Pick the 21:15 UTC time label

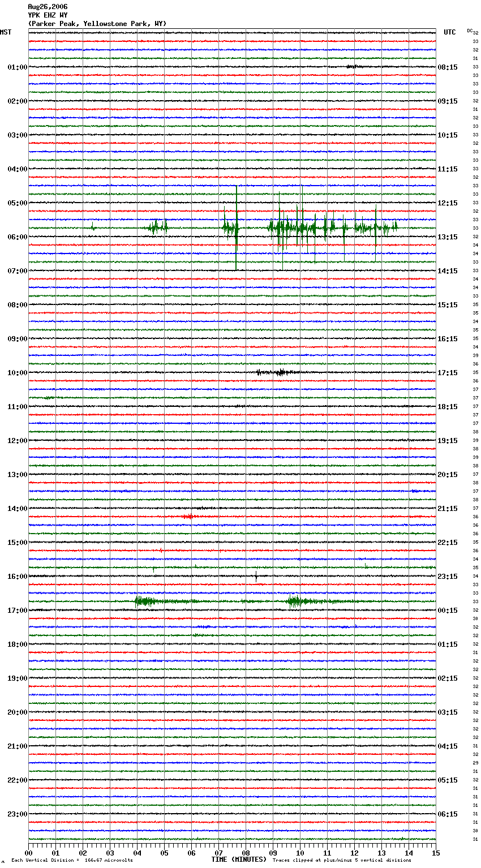point(448,509)
